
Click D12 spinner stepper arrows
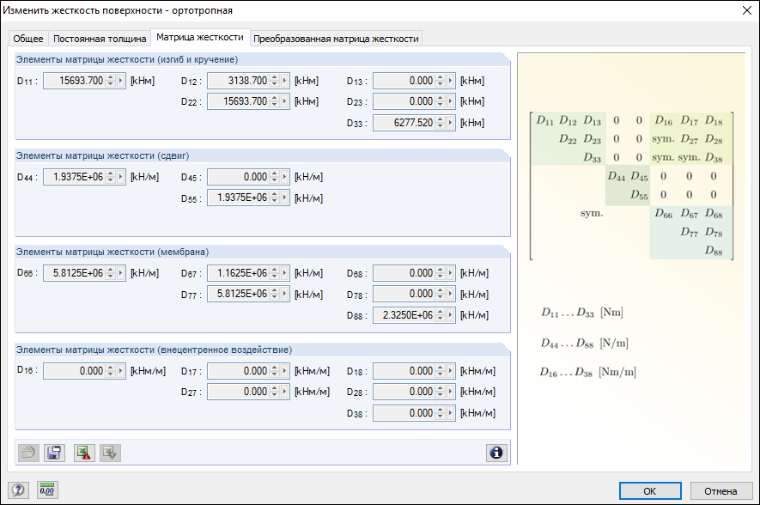[x=274, y=80]
